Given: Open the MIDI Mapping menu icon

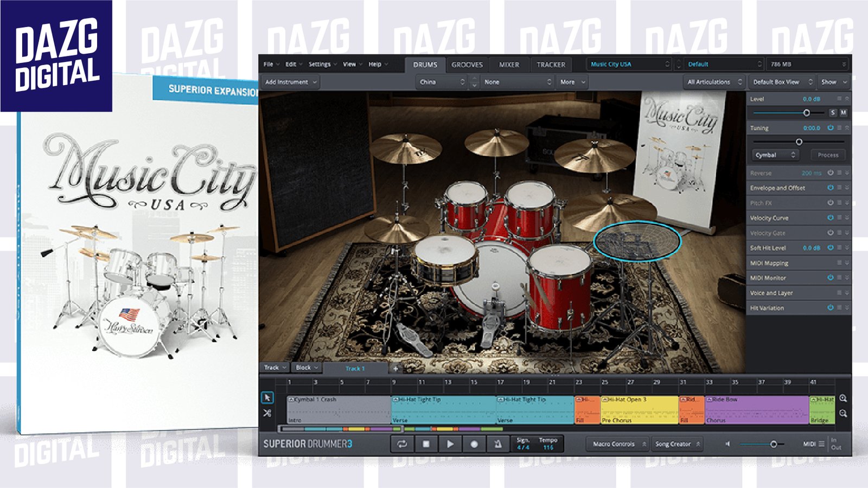Looking at the screenshot, I should tap(839, 263).
